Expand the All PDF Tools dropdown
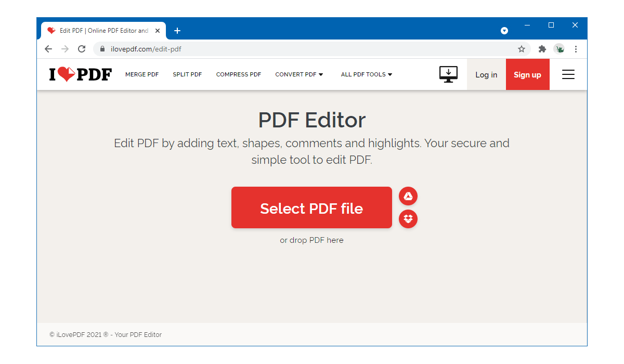 tap(367, 74)
